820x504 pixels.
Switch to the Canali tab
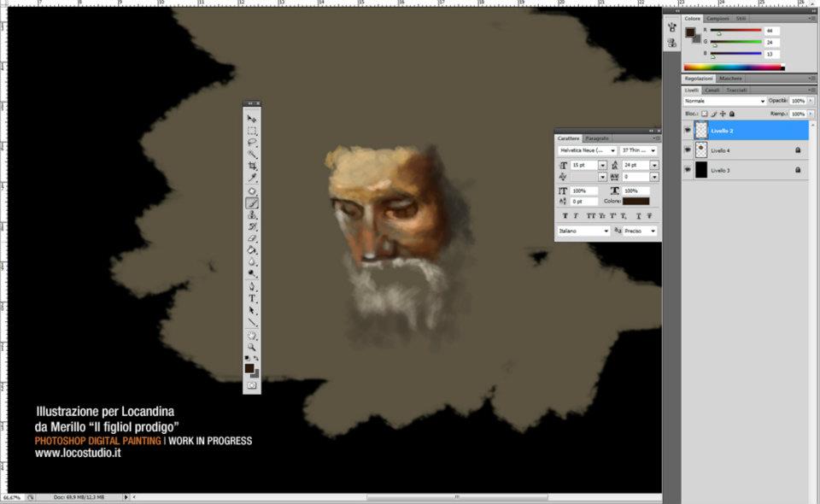(712, 91)
